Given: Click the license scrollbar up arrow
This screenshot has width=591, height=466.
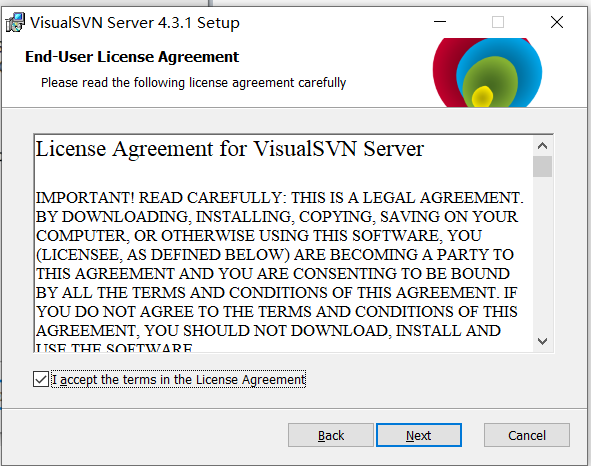Looking at the screenshot, I should coord(542,146).
